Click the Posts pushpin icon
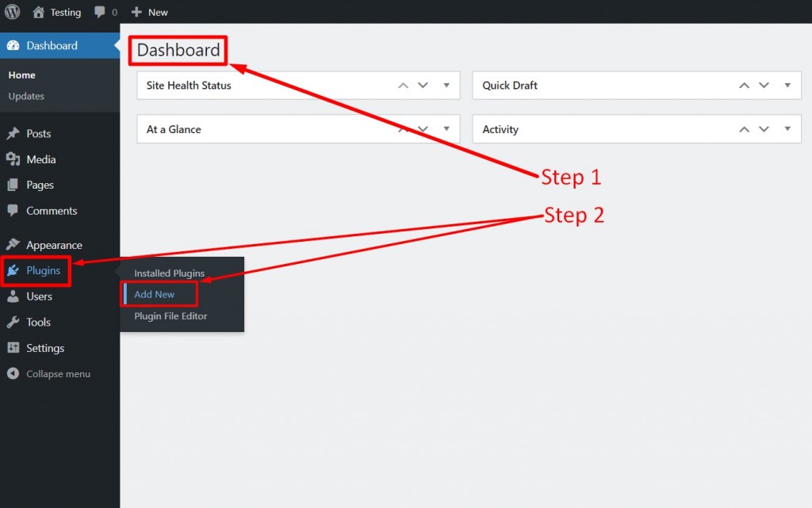812x508 pixels. [13, 133]
